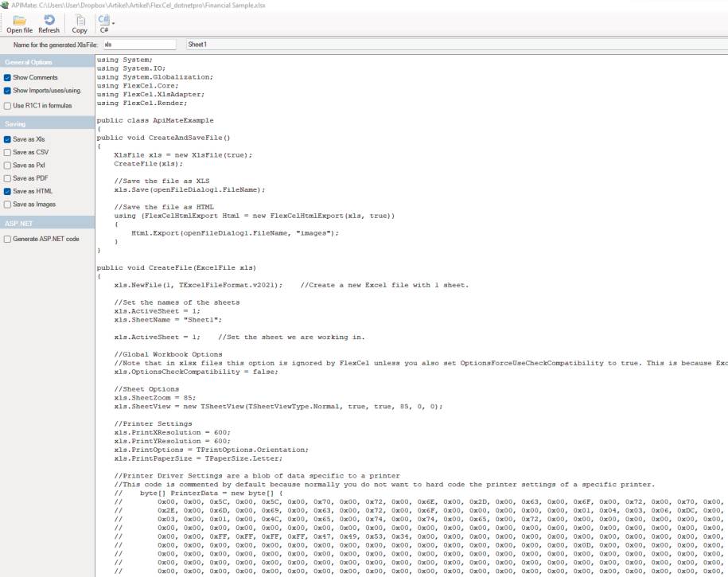Image resolution: width=728 pixels, height=577 pixels.
Task: Open the dropdown arrow beside C#
Action: [x=113, y=22]
